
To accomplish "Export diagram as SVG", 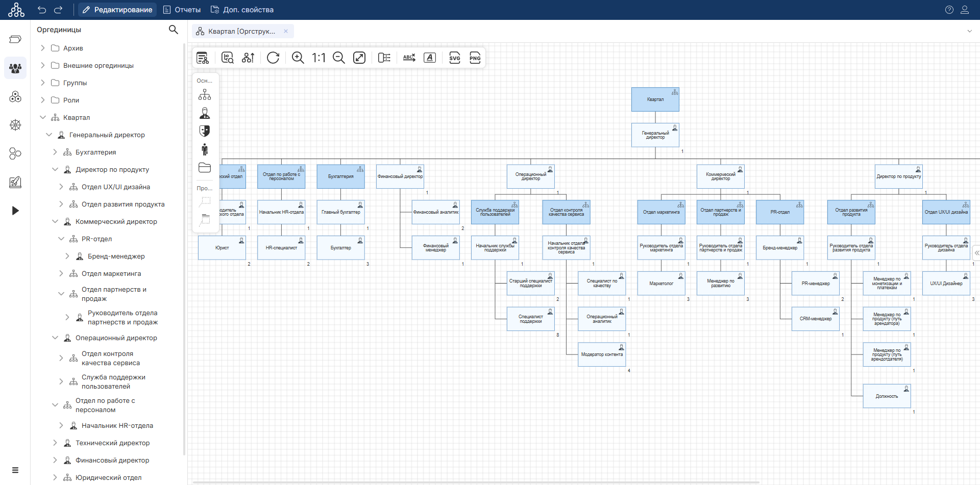I will coord(454,58).
